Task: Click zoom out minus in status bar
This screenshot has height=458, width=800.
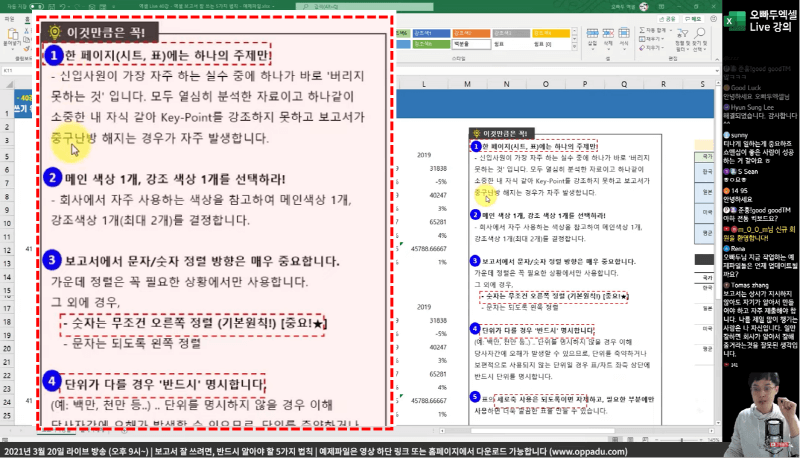Action: click(x=657, y=439)
